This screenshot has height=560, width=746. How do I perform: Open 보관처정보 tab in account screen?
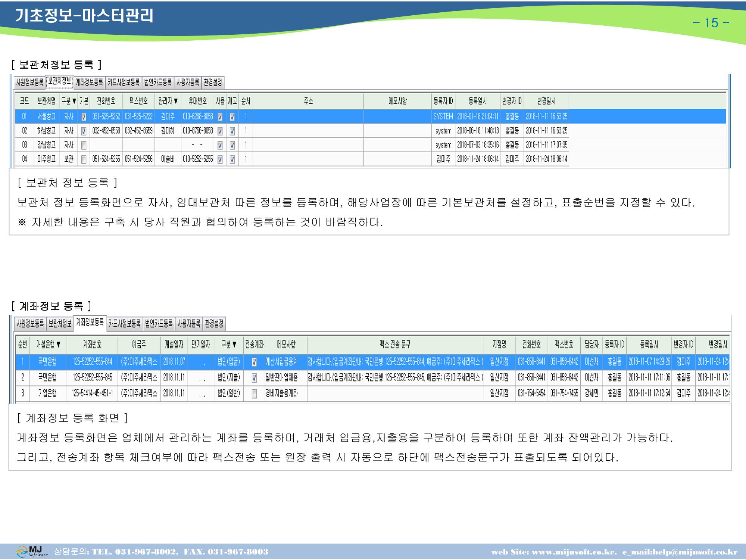click(x=60, y=324)
